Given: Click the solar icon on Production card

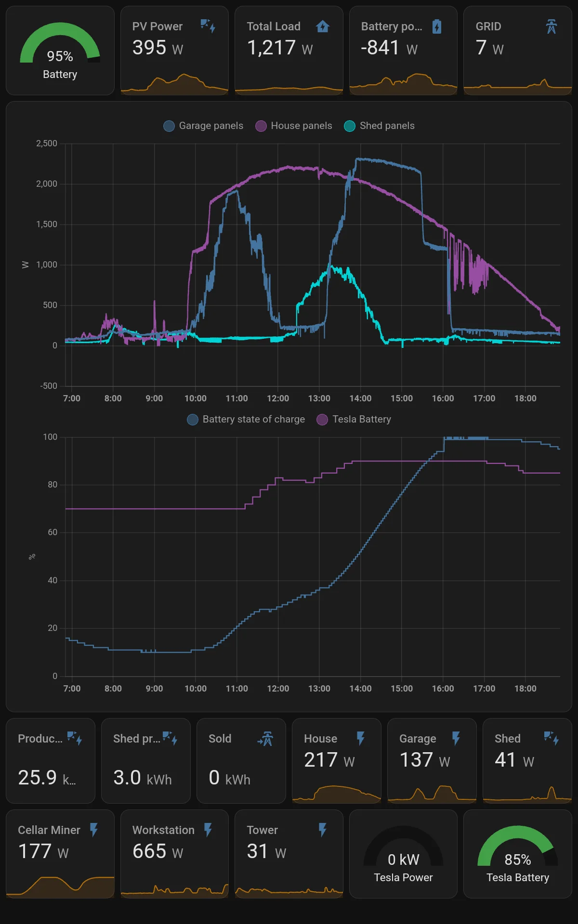Looking at the screenshot, I should 75,738.
